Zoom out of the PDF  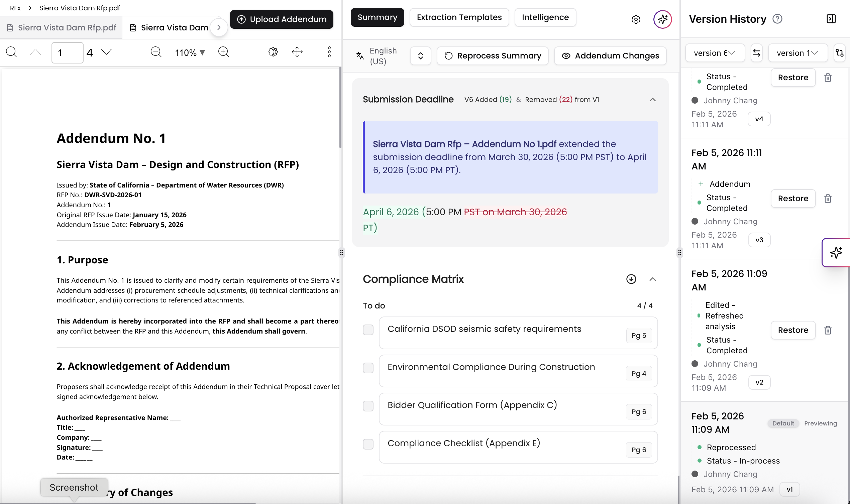[156, 52]
